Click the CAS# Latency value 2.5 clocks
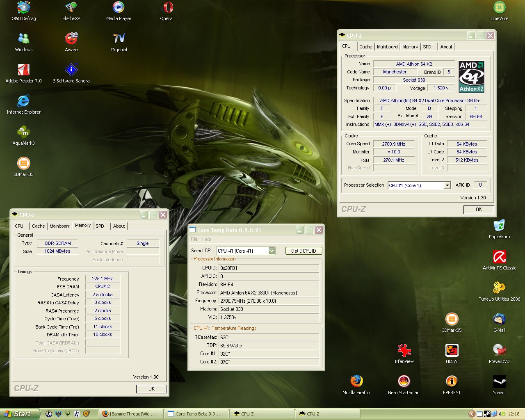The height and width of the screenshot is (420, 525). pyautogui.click(x=103, y=294)
